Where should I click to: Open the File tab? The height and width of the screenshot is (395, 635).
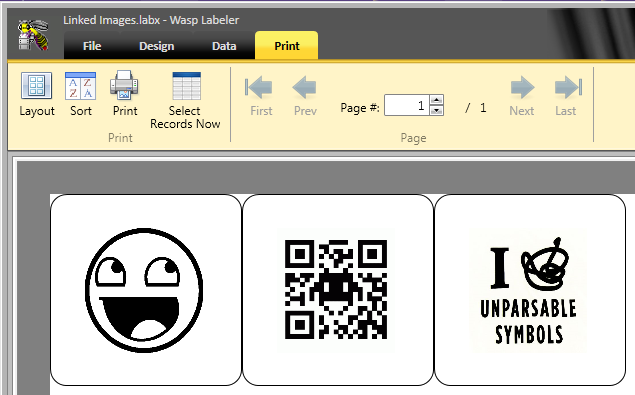(92, 46)
